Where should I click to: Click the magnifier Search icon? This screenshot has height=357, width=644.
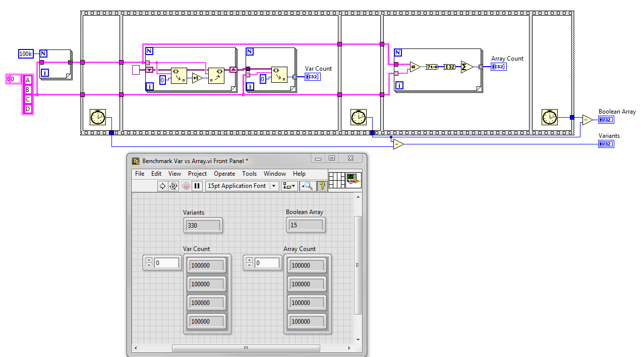point(307,186)
